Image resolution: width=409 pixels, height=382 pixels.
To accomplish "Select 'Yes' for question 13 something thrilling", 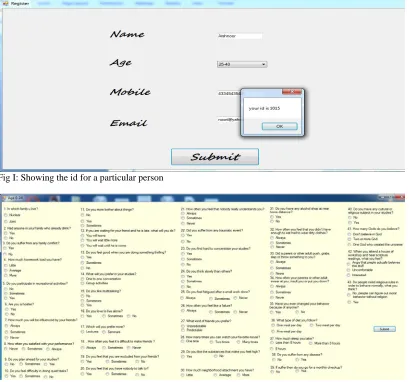I will [83, 257].
